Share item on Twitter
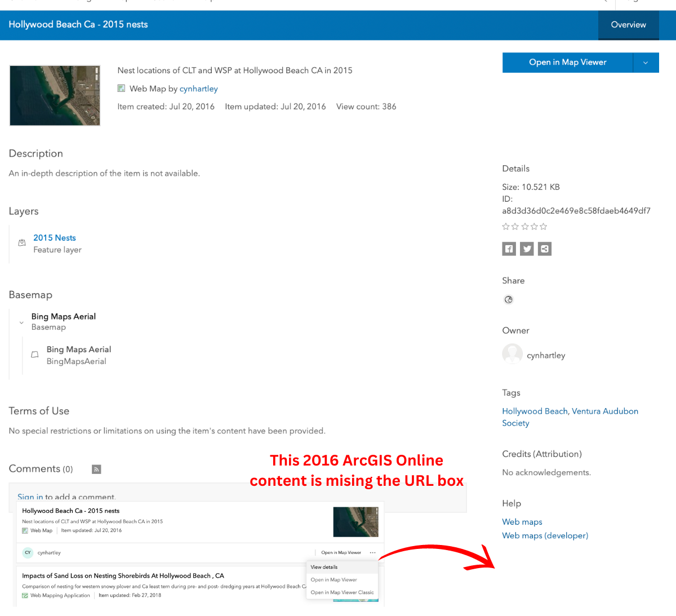Screen dimensions: 676x616 (x=527, y=249)
